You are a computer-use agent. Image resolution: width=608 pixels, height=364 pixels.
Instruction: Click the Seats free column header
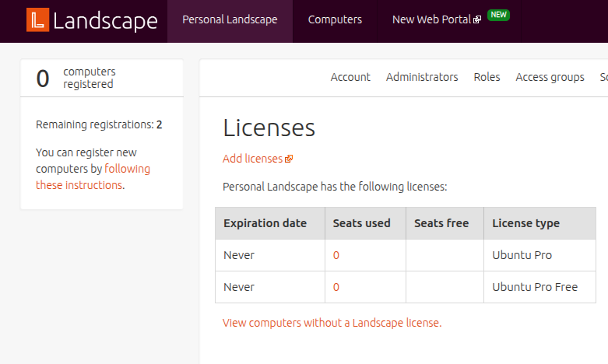tap(445, 223)
